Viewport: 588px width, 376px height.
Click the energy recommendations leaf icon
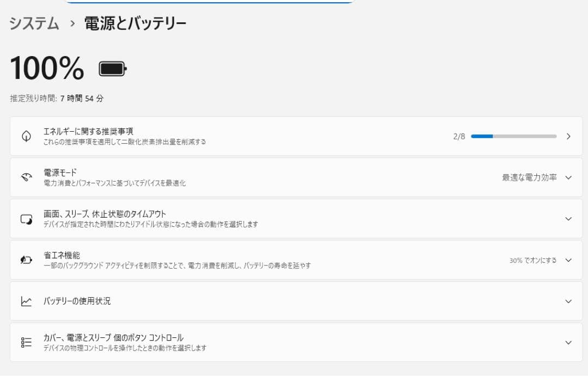tap(26, 136)
